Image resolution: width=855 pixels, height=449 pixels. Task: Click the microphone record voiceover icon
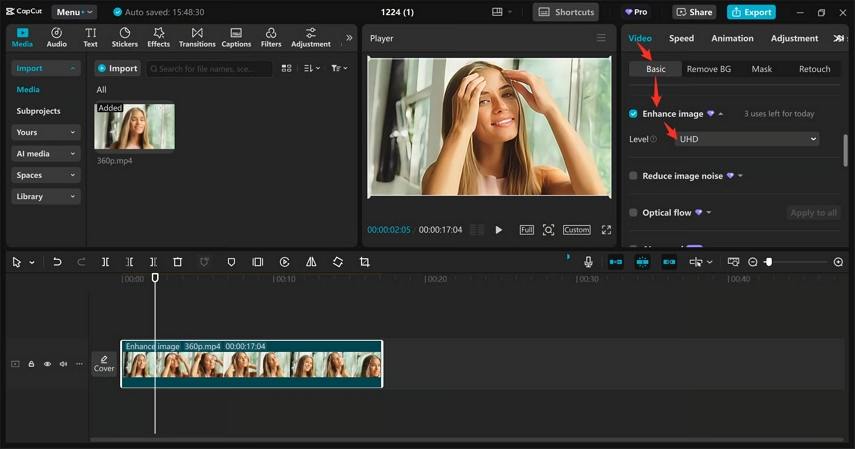tap(588, 262)
